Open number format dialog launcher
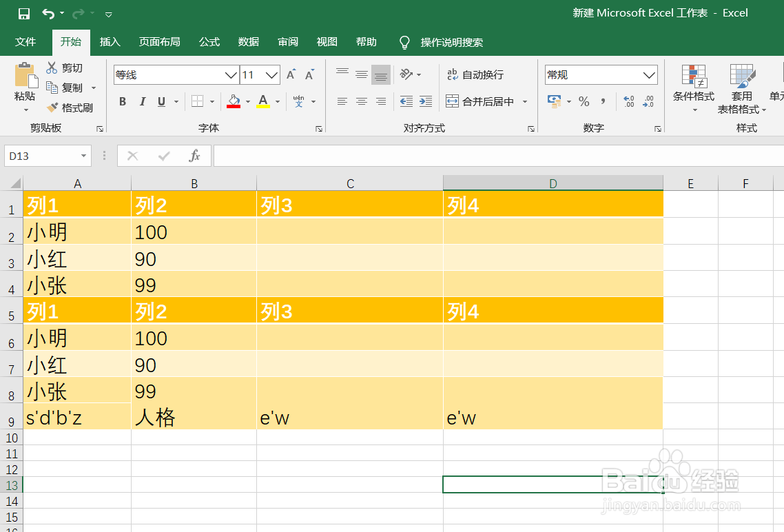This screenshot has width=784, height=532. (658, 129)
